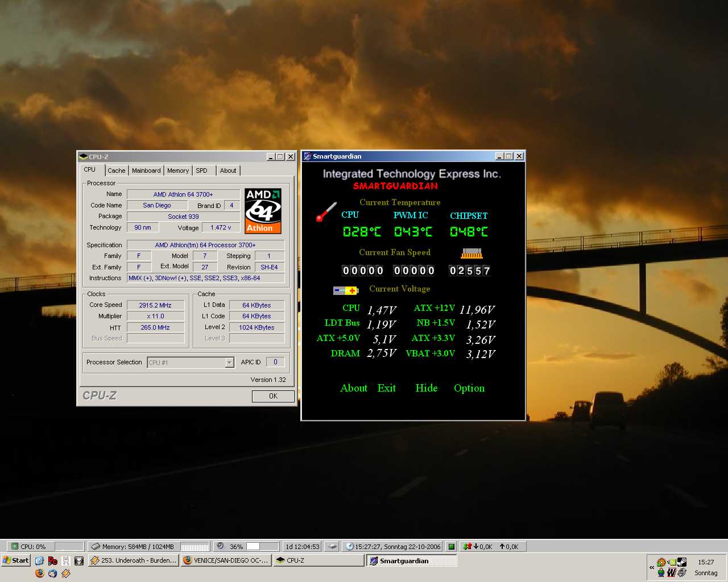Click the CPU temperature reading 028°C

(362, 232)
